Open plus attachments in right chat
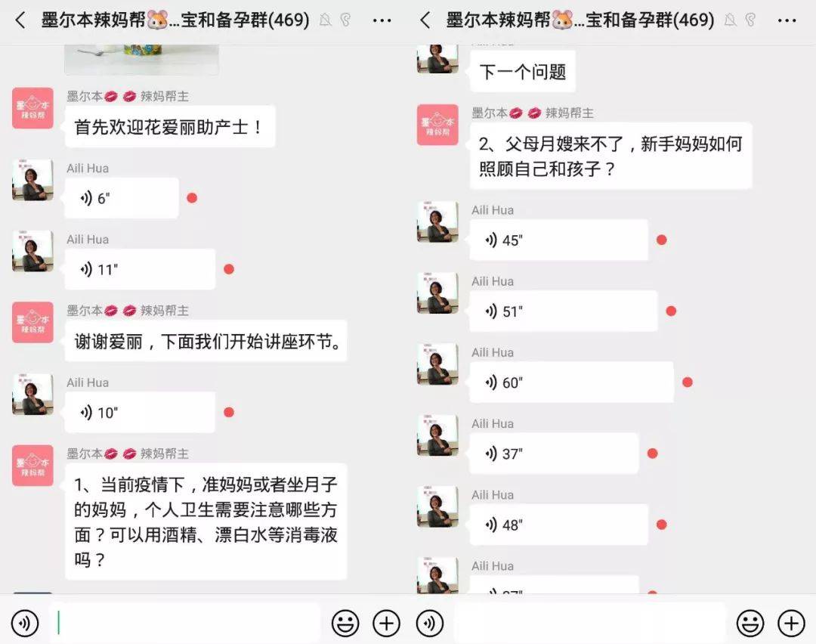The image size is (816, 644). click(791, 623)
